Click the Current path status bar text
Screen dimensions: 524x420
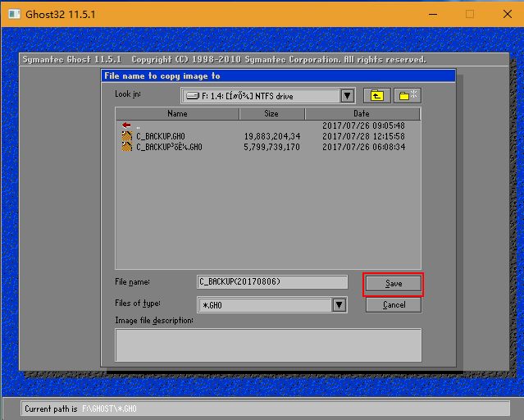pyautogui.click(x=80, y=409)
